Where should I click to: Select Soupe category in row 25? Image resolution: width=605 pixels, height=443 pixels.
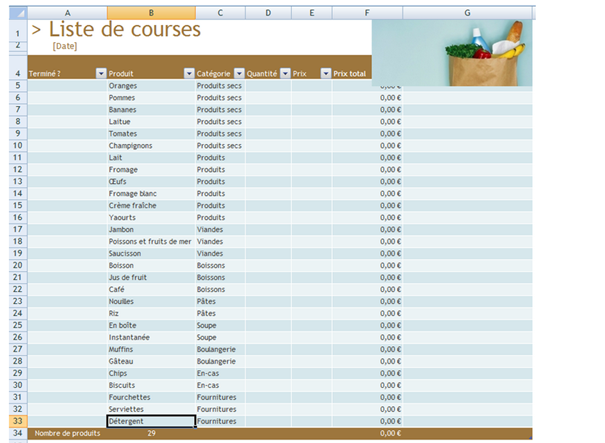tap(220, 325)
